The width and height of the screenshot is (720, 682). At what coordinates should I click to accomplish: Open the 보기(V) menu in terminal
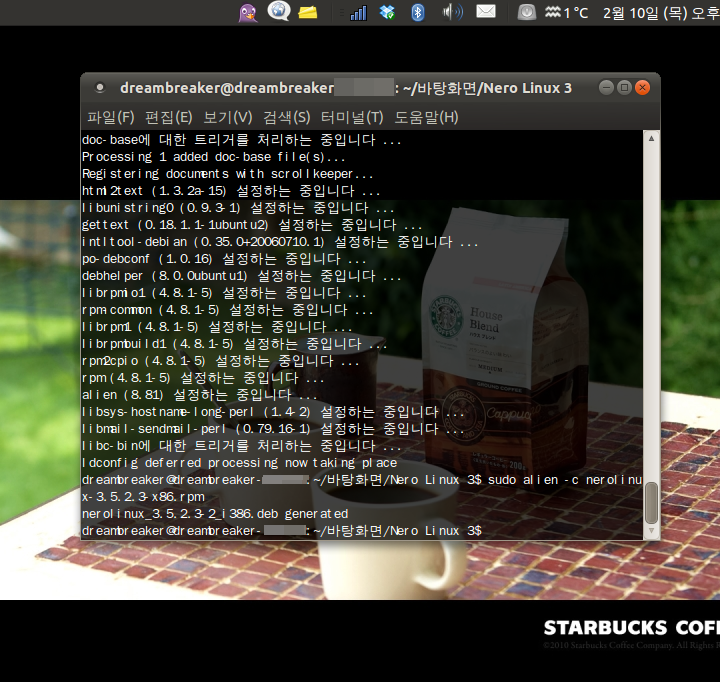pyautogui.click(x=228, y=118)
